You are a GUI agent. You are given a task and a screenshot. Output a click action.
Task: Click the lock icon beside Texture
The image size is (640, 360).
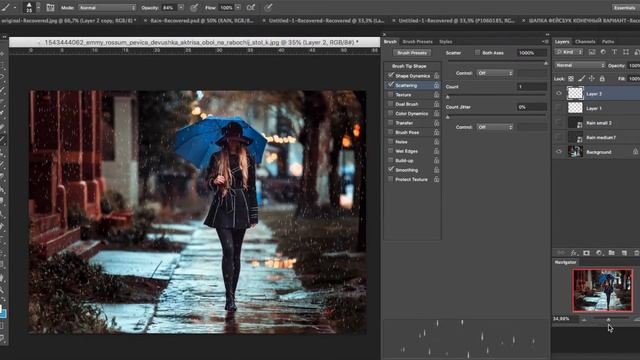coord(436,94)
